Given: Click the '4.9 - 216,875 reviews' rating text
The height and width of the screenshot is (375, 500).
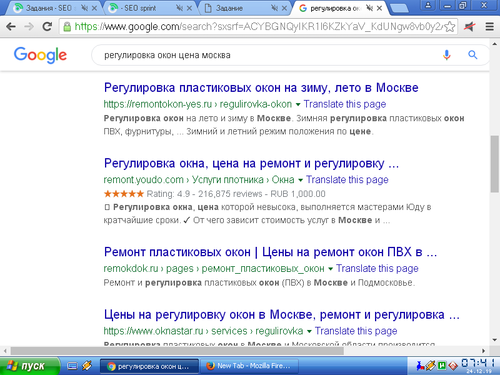Looking at the screenshot, I should (x=220, y=194).
